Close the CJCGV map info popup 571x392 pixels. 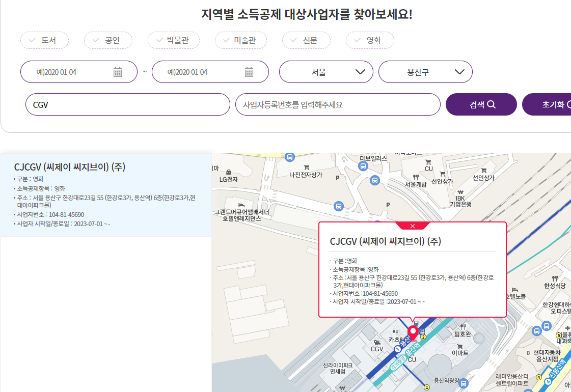tap(413, 226)
